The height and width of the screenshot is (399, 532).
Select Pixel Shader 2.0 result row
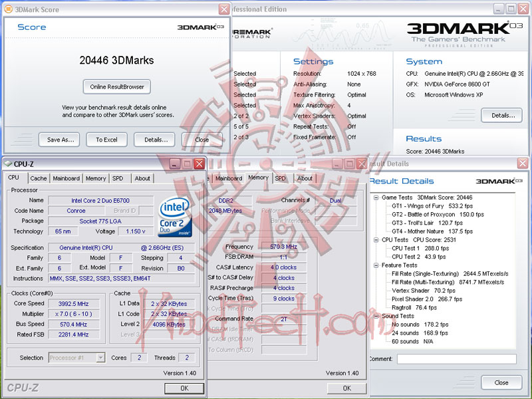pos(427,299)
